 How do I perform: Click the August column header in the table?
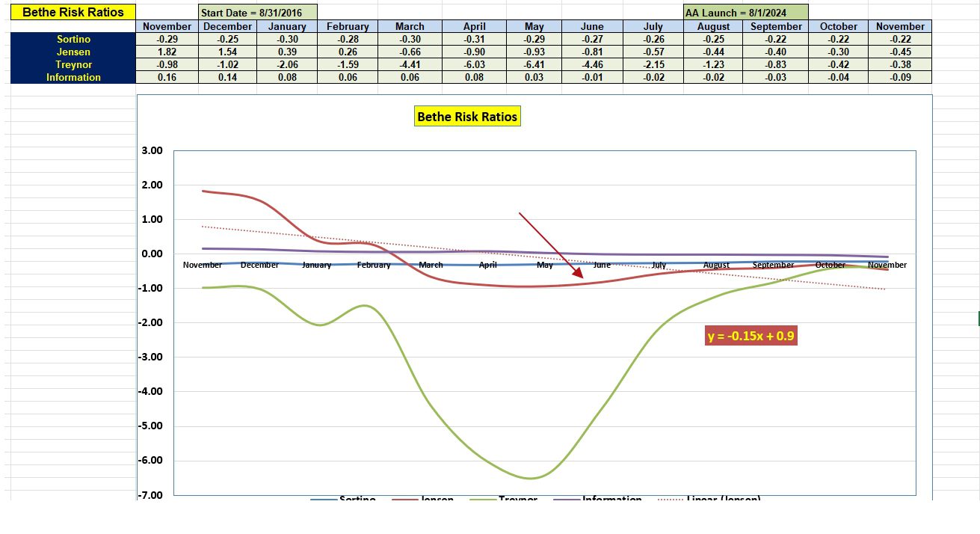(x=713, y=26)
